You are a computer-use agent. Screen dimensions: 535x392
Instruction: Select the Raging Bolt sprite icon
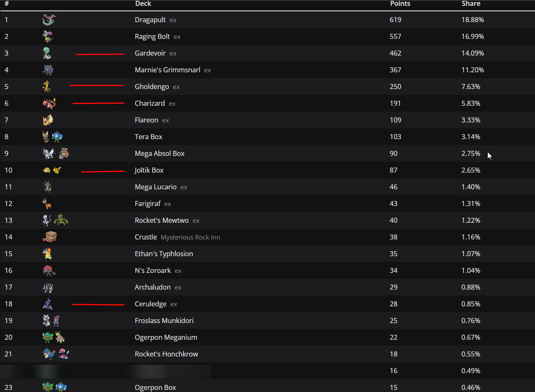(x=48, y=36)
